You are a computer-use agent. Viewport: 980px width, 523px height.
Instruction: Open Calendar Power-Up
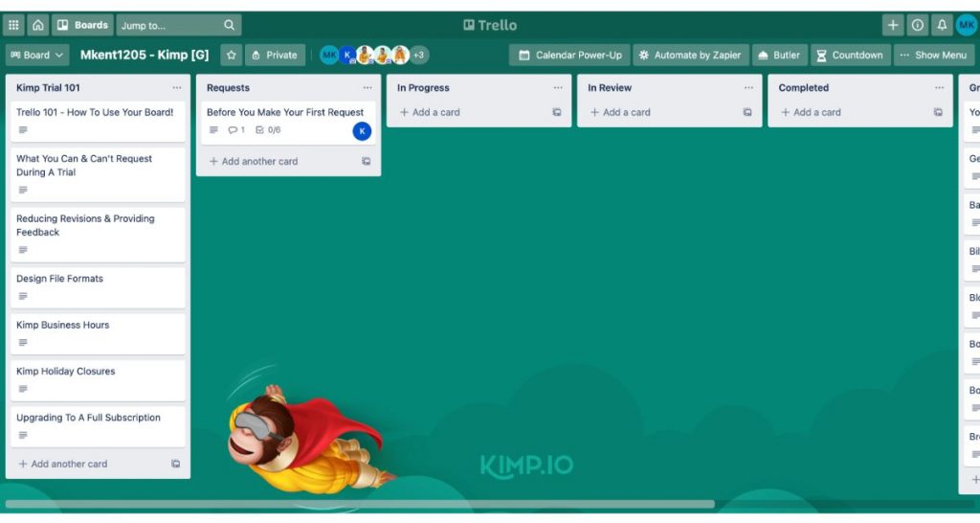pos(570,55)
